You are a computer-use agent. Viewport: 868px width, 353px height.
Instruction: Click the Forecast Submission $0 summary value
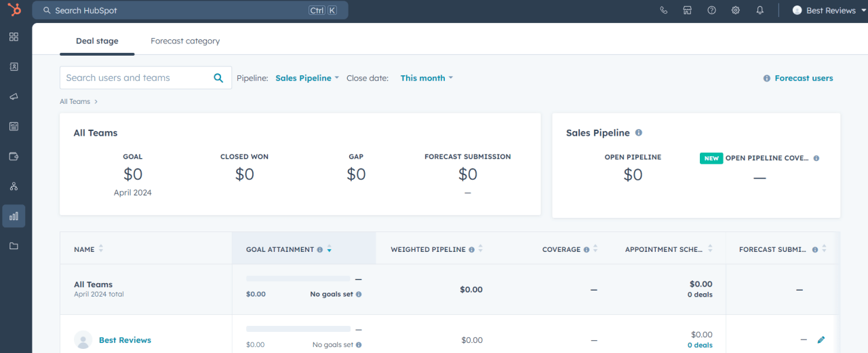468,174
